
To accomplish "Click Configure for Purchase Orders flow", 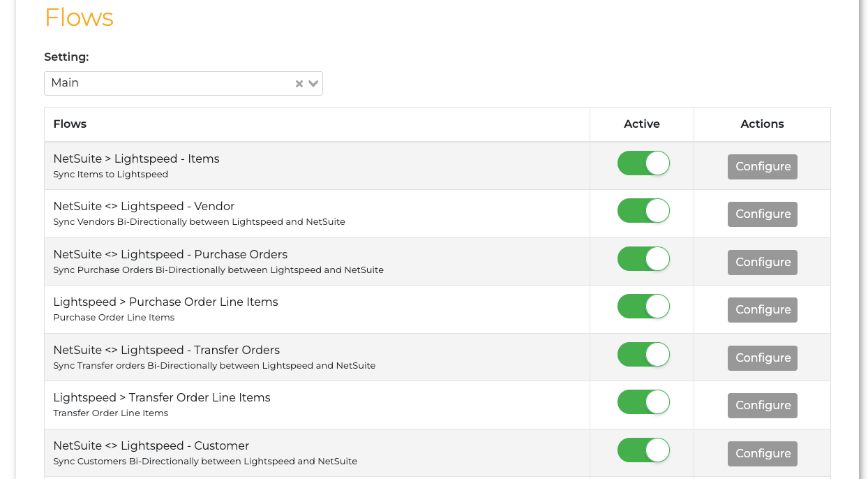I will tap(762, 263).
